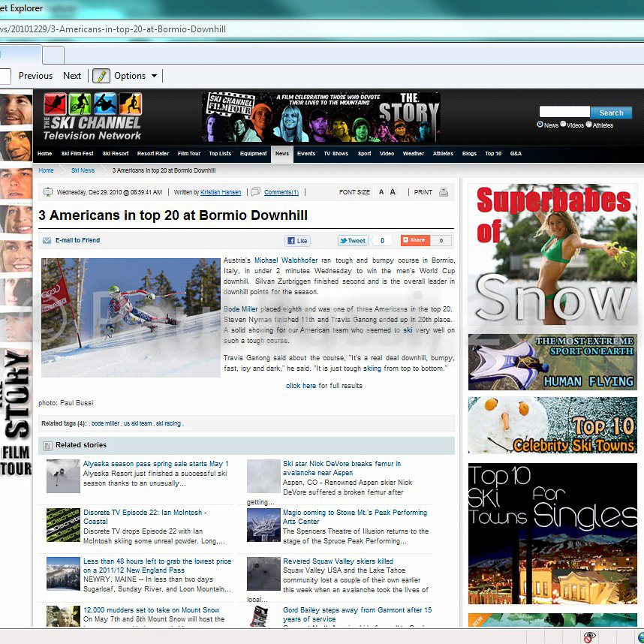The height and width of the screenshot is (644, 644).
Task: Open the New England Pass story
Action: click(157, 565)
